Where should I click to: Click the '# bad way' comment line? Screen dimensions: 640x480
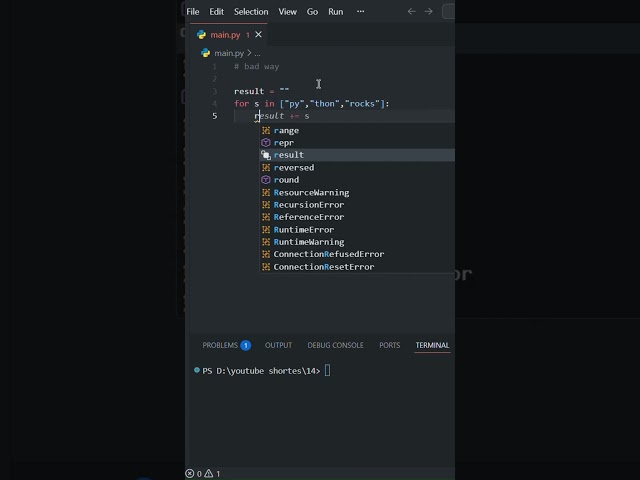coord(257,67)
